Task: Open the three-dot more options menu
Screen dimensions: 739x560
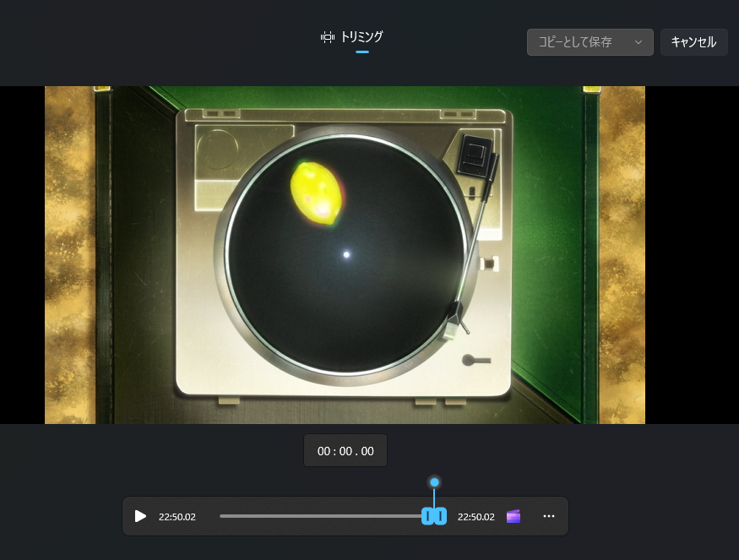Action: (549, 516)
